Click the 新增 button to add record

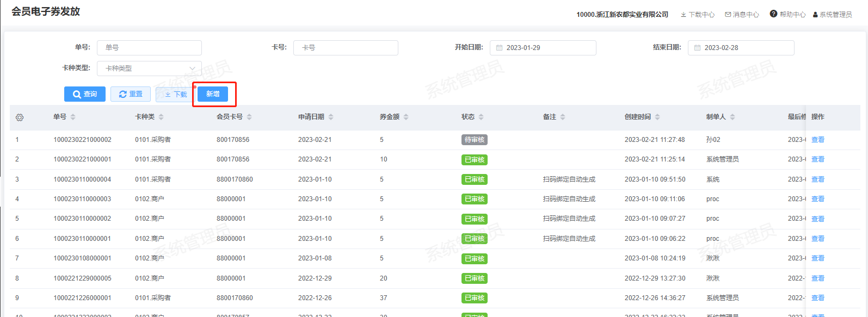213,94
